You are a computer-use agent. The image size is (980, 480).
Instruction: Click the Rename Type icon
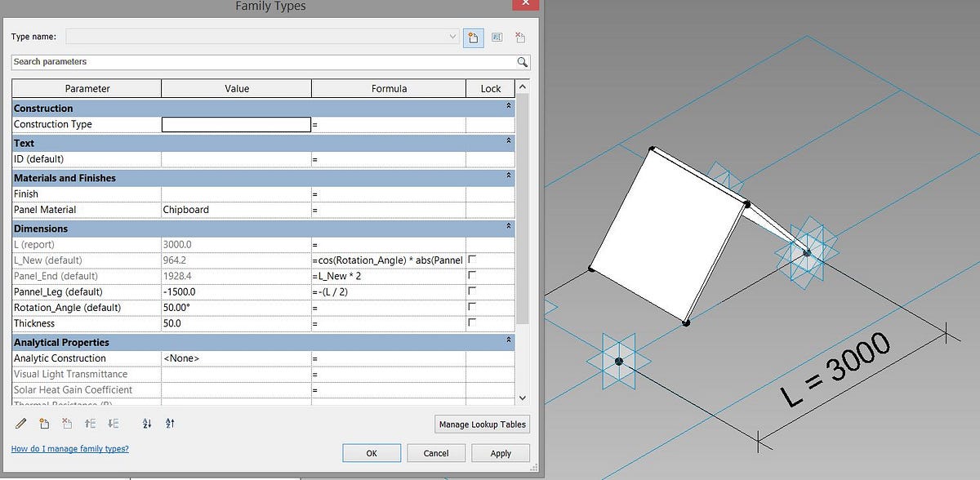(x=497, y=37)
